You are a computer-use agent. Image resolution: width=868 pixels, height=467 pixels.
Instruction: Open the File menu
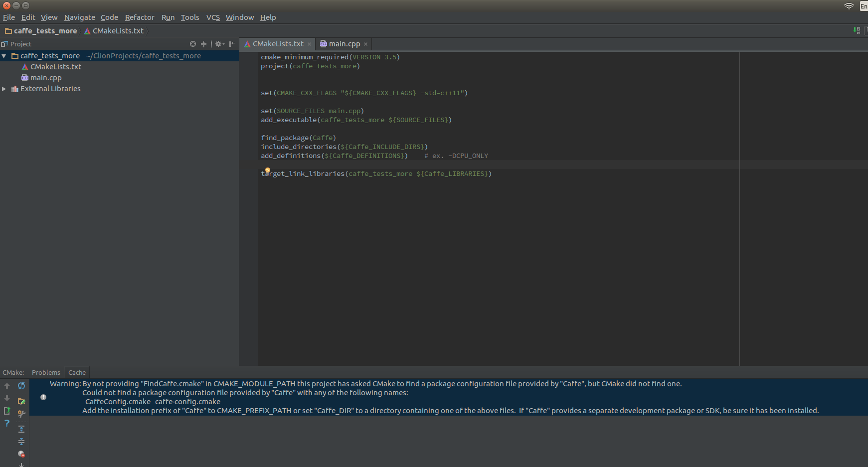(x=9, y=17)
